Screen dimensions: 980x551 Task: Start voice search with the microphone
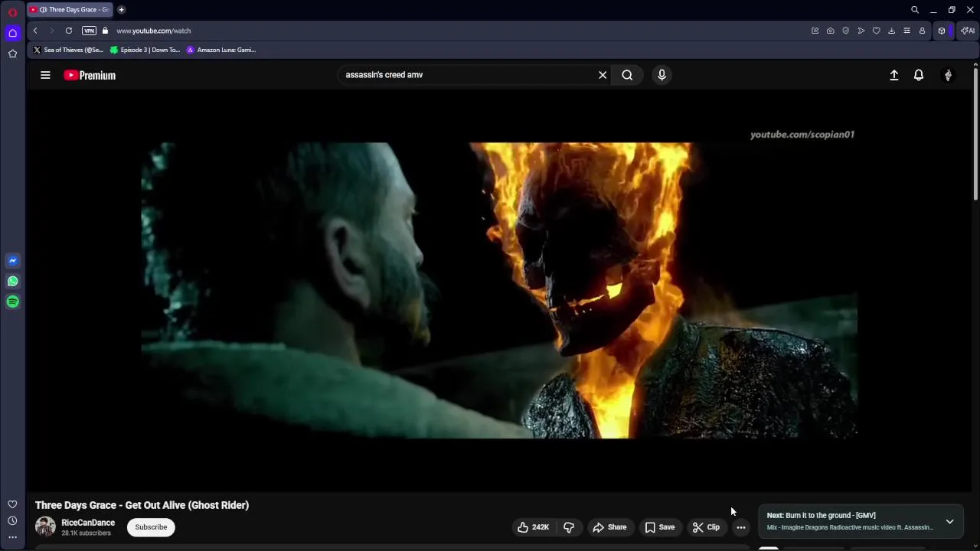(x=661, y=75)
